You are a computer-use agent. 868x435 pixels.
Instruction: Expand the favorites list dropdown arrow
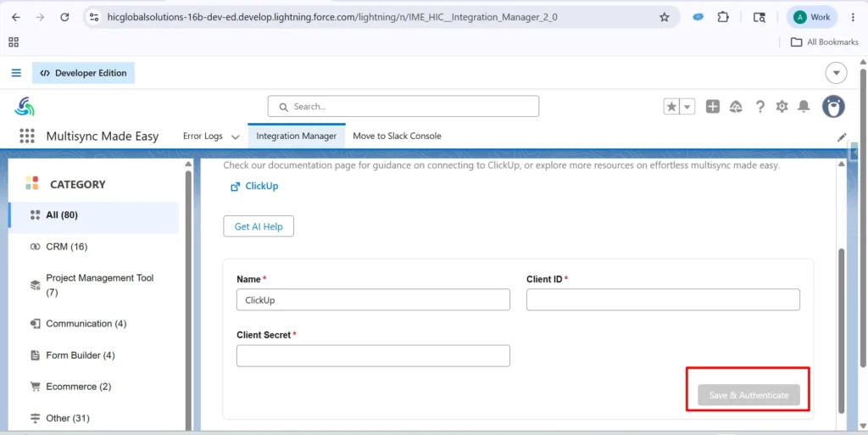point(687,107)
